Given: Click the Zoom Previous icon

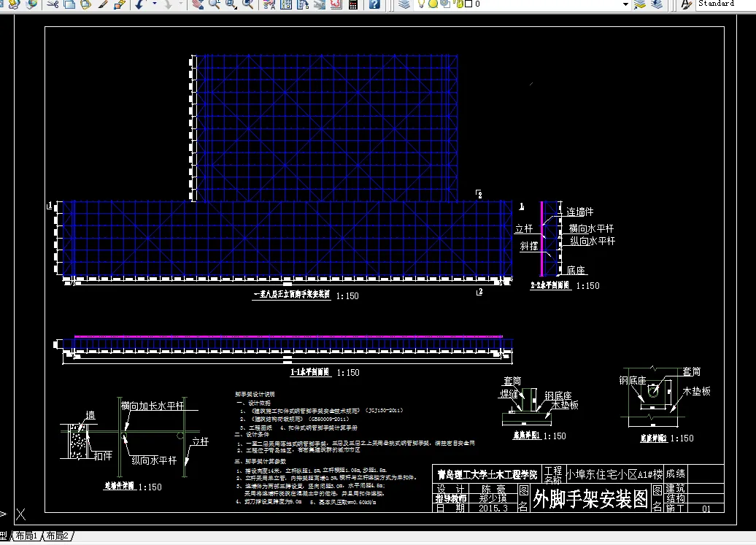Looking at the screenshot, I should [248, 4].
